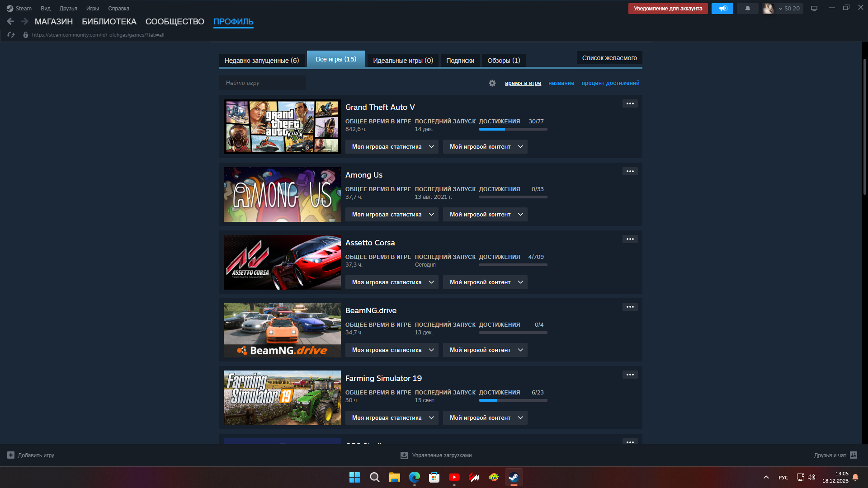Switch to Недавно запущенные (6) tab
This screenshot has height=488, width=868.
pos(262,61)
